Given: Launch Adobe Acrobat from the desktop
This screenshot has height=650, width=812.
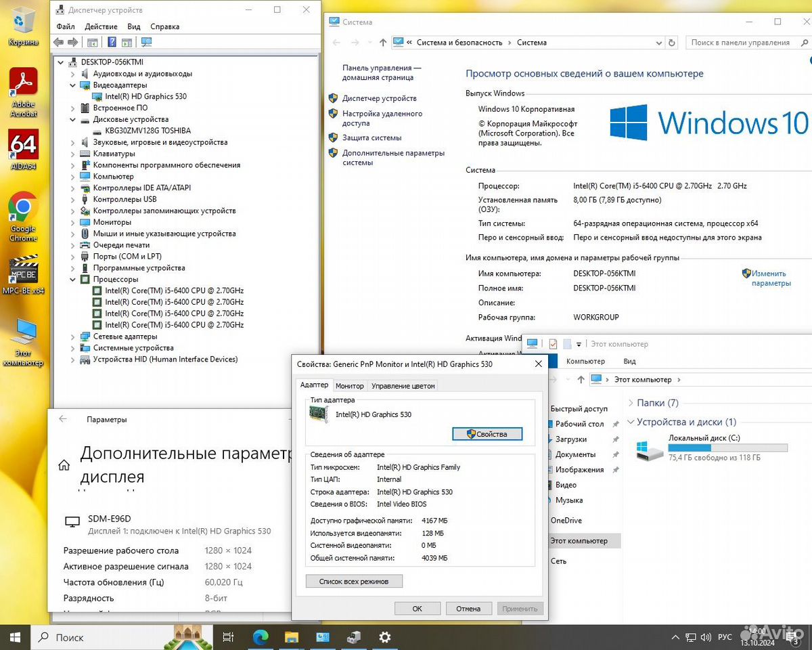Looking at the screenshot, I should click(24, 93).
